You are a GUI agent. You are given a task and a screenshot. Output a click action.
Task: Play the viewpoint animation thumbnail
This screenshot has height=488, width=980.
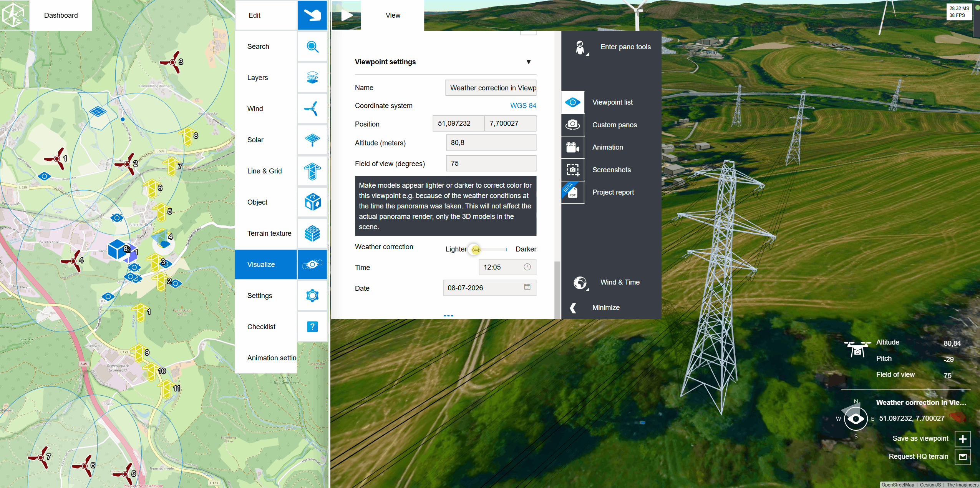346,15
